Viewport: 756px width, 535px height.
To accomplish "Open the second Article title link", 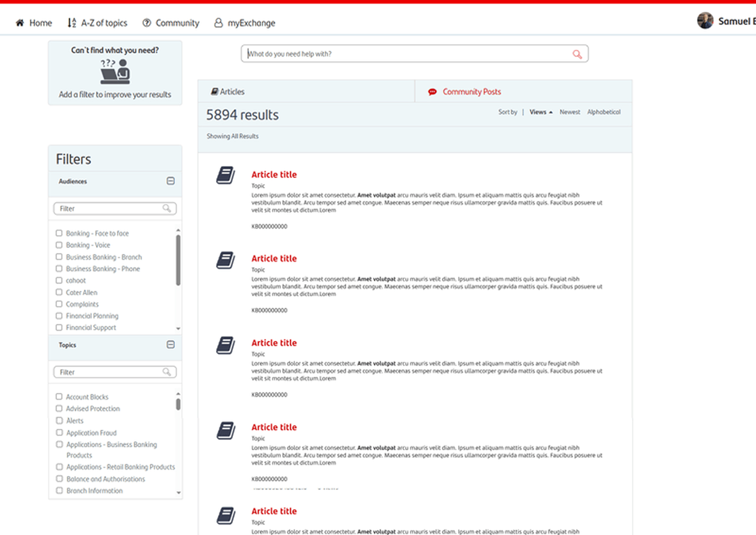I will point(274,259).
